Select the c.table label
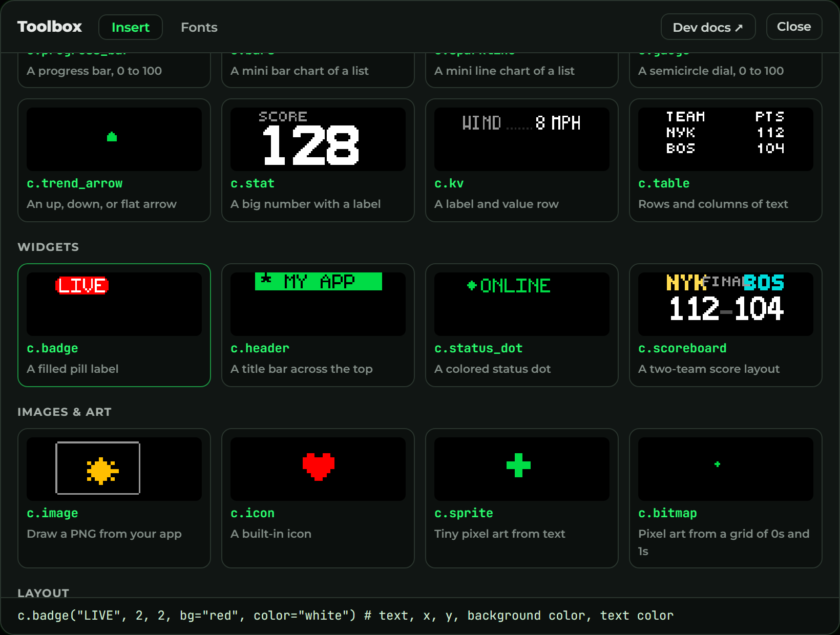Screen dimensions: 840x635 664,183
